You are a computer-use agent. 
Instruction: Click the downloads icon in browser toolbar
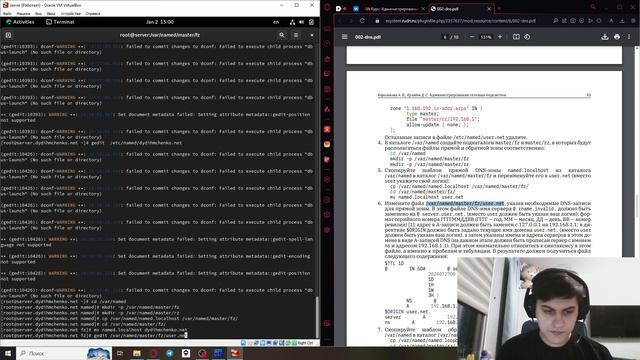(x=622, y=21)
